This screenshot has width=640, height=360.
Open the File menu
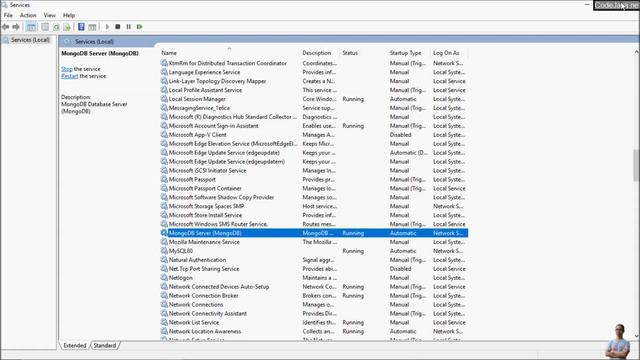8,15
